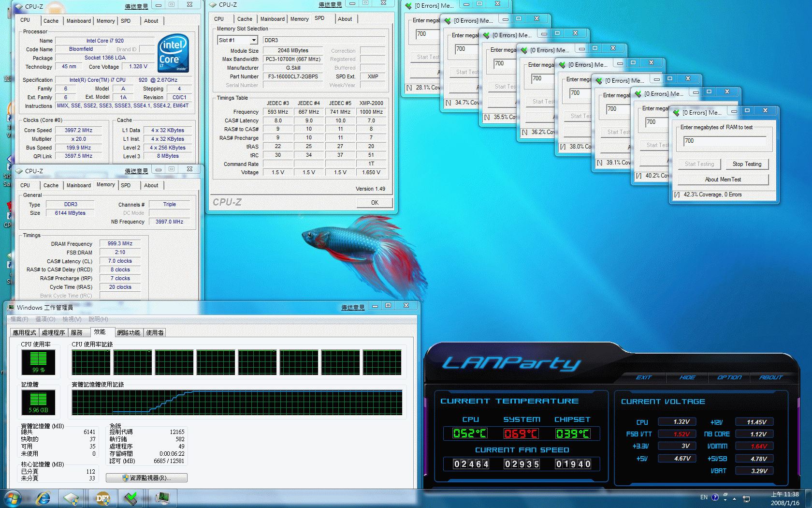Click the help question-mark tray icon

pyautogui.click(x=715, y=497)
